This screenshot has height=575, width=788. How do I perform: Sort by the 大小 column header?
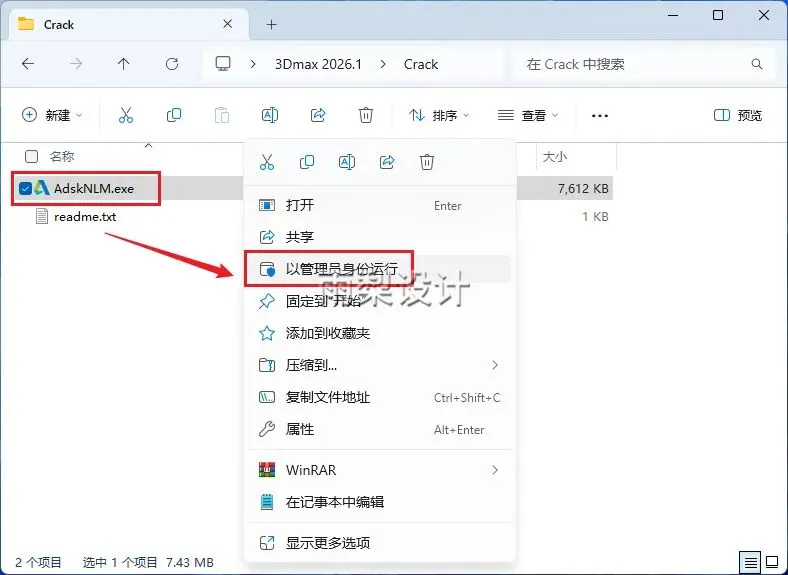(555, 156)
